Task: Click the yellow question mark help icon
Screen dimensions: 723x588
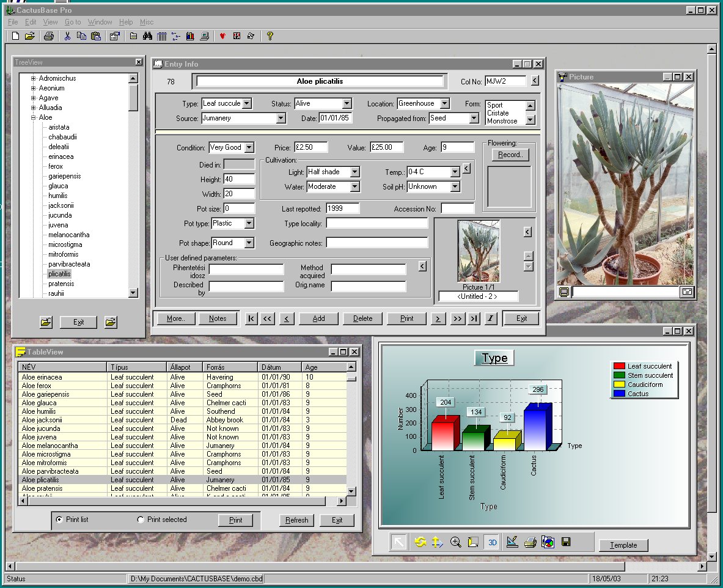Action: point(270,36)
